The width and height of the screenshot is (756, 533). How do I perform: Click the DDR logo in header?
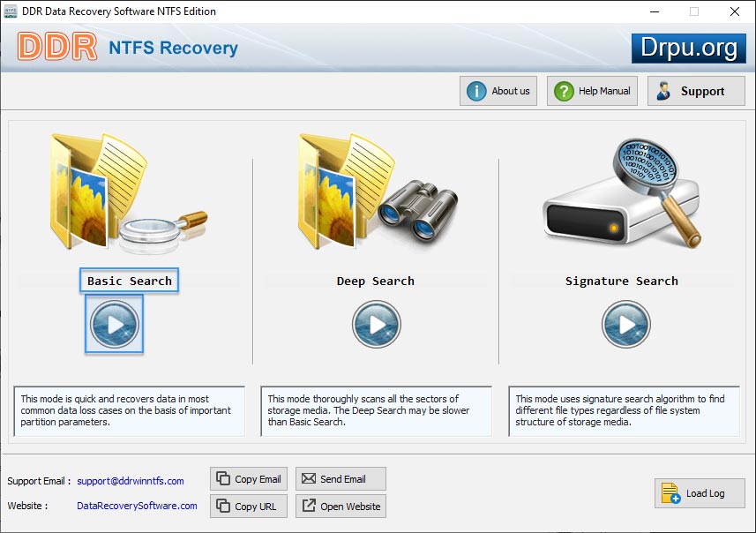57,47
